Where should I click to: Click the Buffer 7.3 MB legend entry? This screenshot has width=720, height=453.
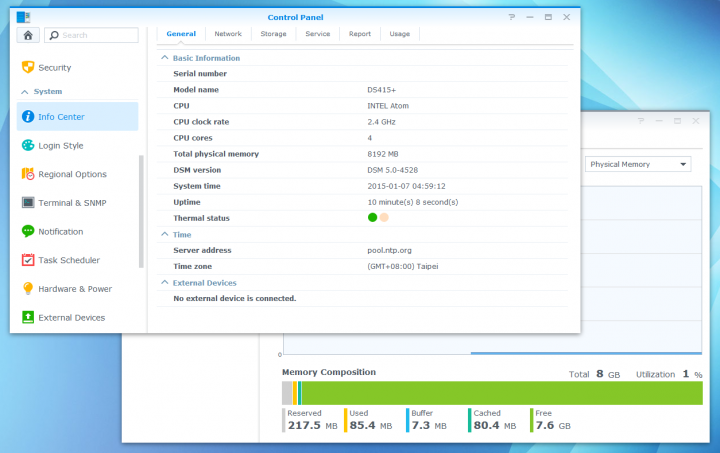[427, 420]
